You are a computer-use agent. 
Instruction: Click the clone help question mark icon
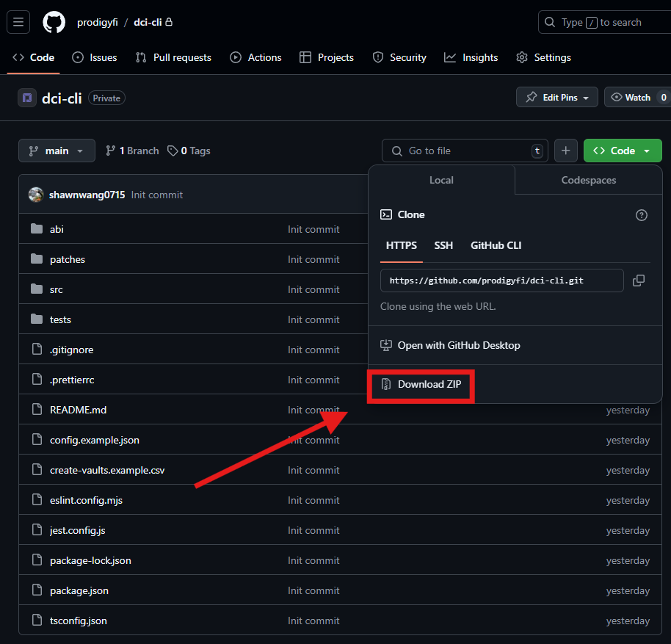click(x=642, y=215)
